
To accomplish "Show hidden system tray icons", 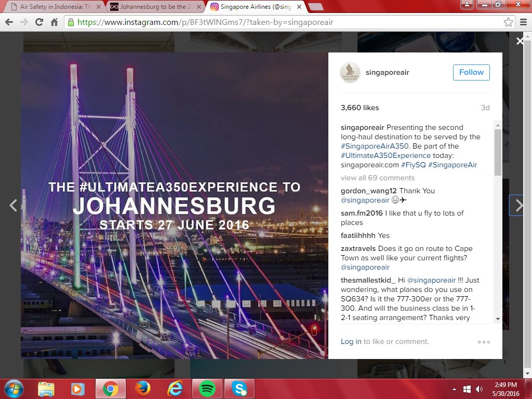I will [454, 389].
